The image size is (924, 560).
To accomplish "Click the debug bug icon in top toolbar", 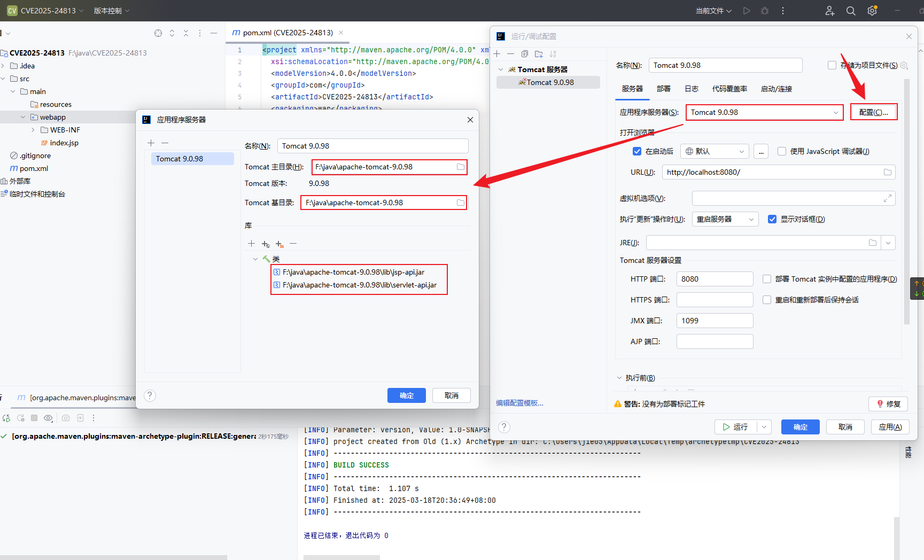I will pos(765,11).
